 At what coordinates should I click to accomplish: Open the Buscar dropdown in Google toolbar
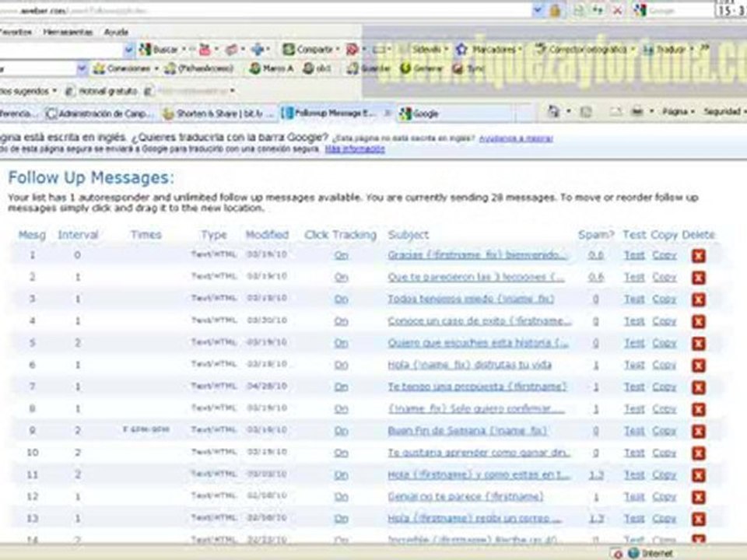pos(184,49)
